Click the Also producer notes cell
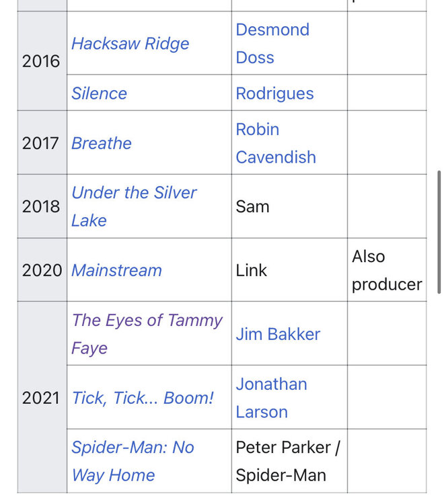The width and height of the screenshot is (444, 504). pyautogui.click(x=387, y=270)
